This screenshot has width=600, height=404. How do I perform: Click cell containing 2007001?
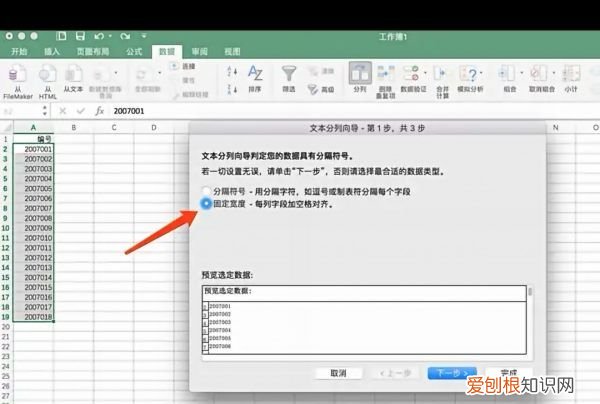[x=33, y=149]
